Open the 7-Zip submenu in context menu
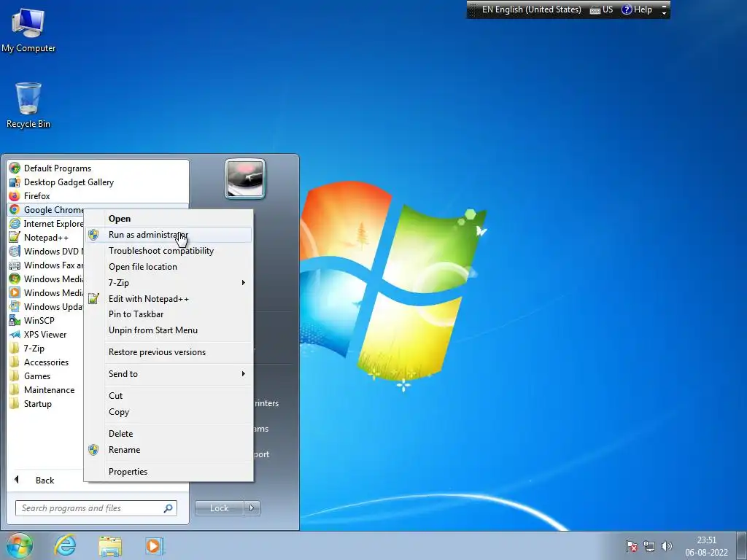This screenshot has width=747, height=560. (x=169, y=282)
